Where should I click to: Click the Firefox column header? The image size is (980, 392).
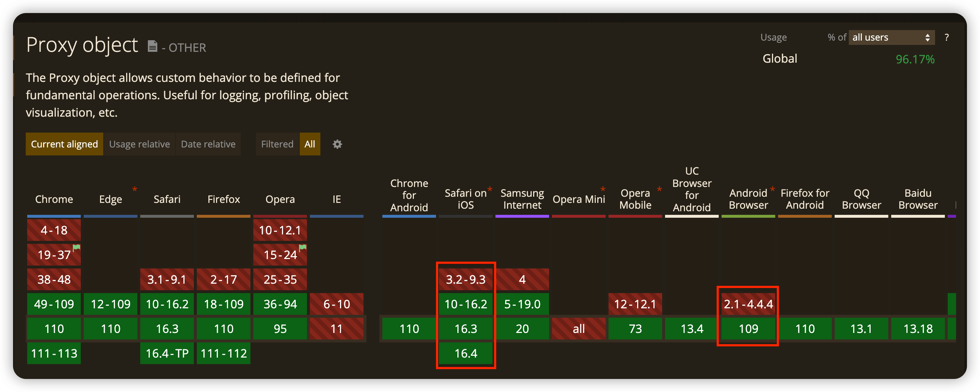point(224,199)
